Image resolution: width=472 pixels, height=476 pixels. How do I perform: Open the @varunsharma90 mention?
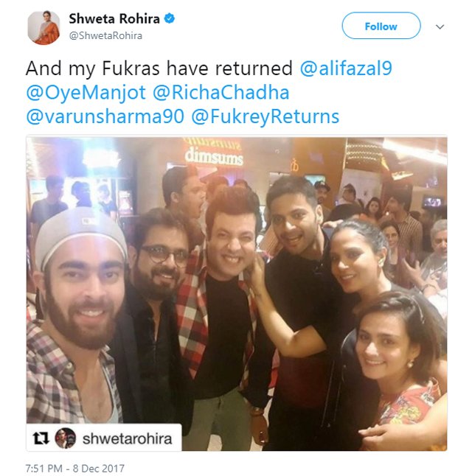(105, 117)
